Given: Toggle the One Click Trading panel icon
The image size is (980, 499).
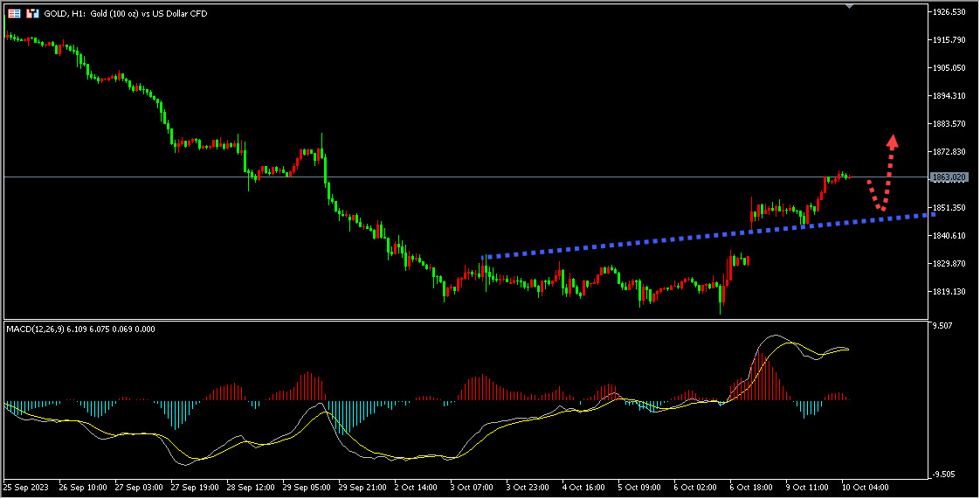Looking at the screenshot, I should click(x=32, y=13).
